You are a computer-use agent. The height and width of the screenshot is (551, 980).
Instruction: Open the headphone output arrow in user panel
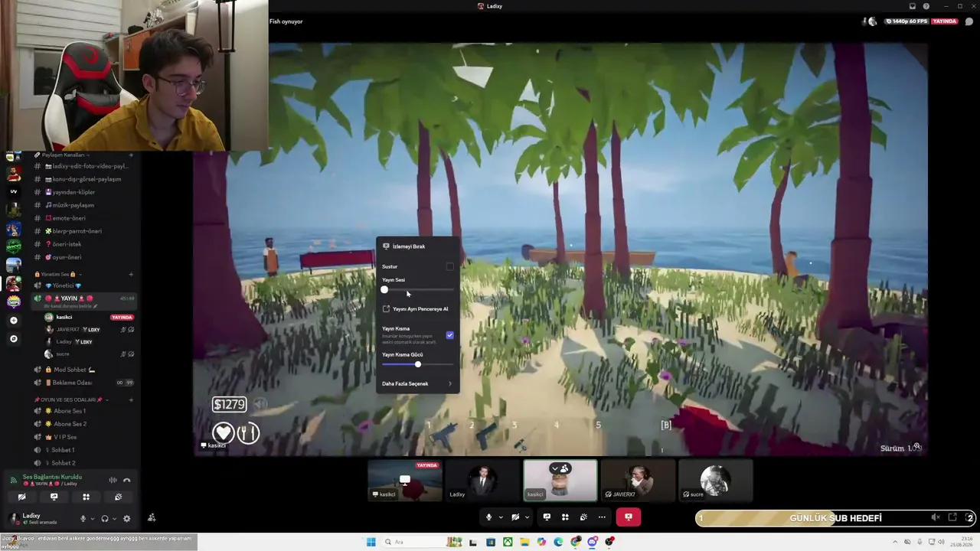tap(114, 518)
